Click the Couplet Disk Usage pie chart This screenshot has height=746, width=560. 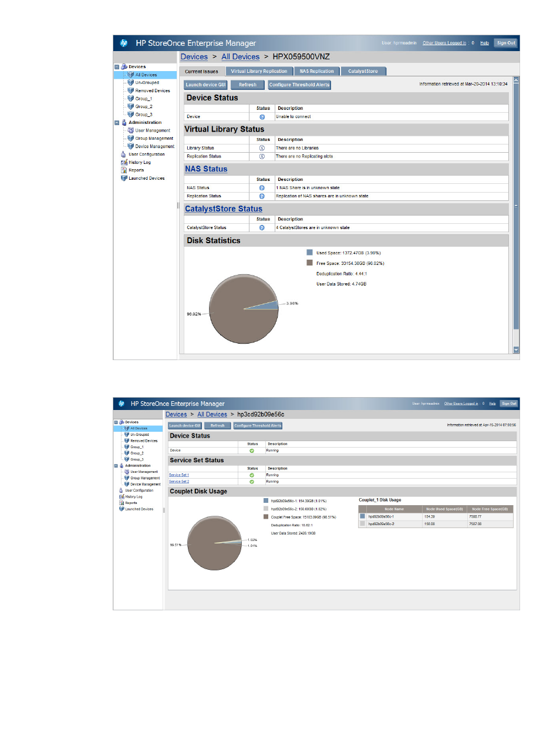coord(214,543)
